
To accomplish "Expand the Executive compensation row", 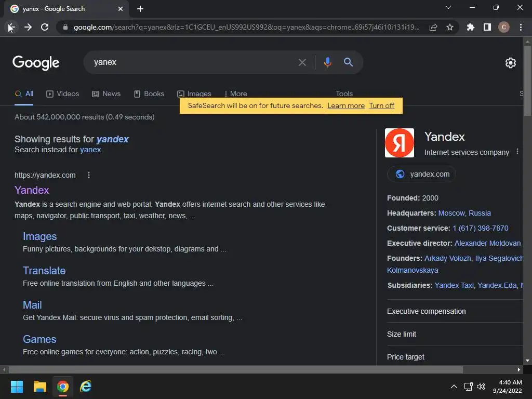I will [x=455, y=312].
